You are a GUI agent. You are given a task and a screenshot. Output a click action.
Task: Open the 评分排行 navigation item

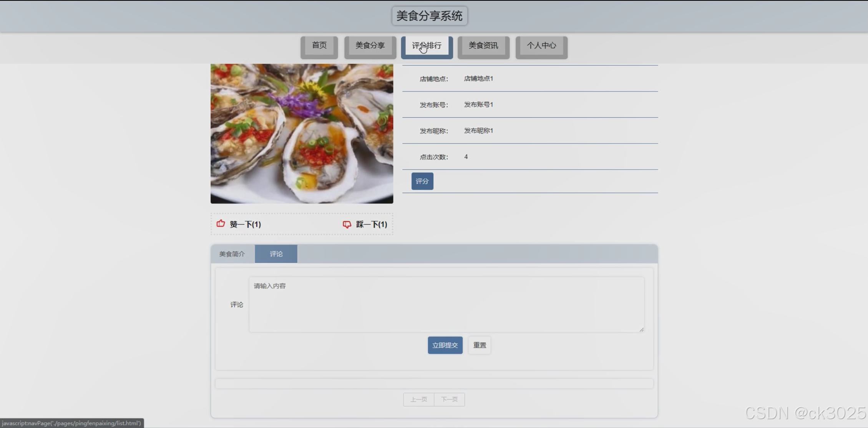tap(427, 46)
